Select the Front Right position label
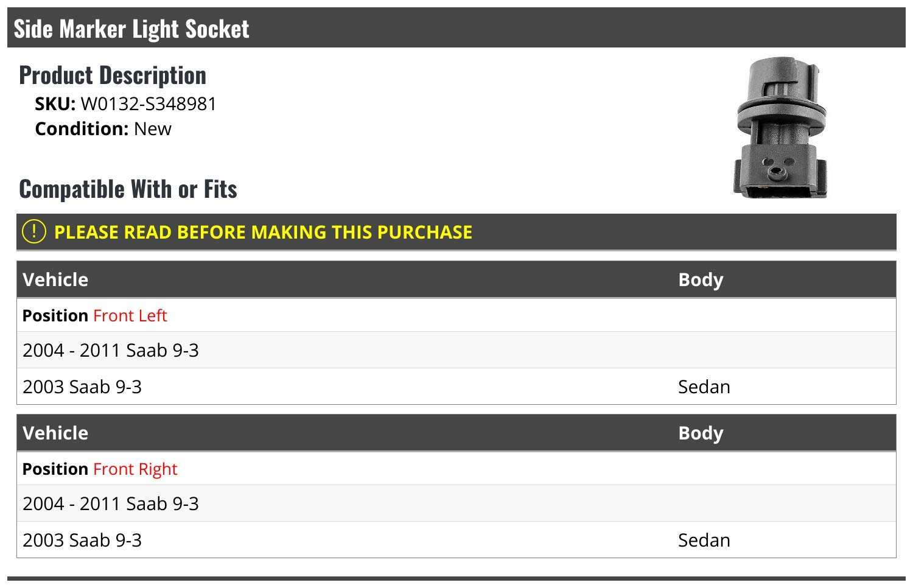 [x=135, y=469]
